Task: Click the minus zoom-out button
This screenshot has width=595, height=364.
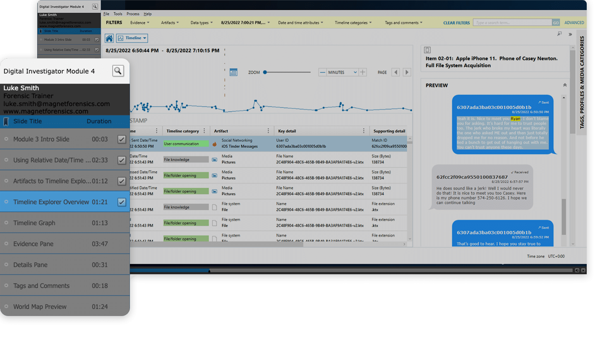Action: coord(323,72)
